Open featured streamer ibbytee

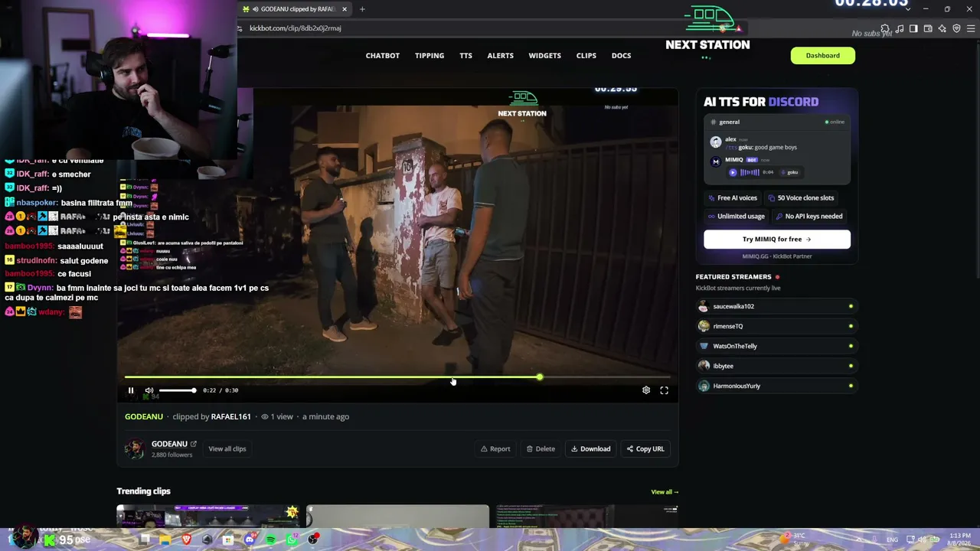click(x=777, y=367)
